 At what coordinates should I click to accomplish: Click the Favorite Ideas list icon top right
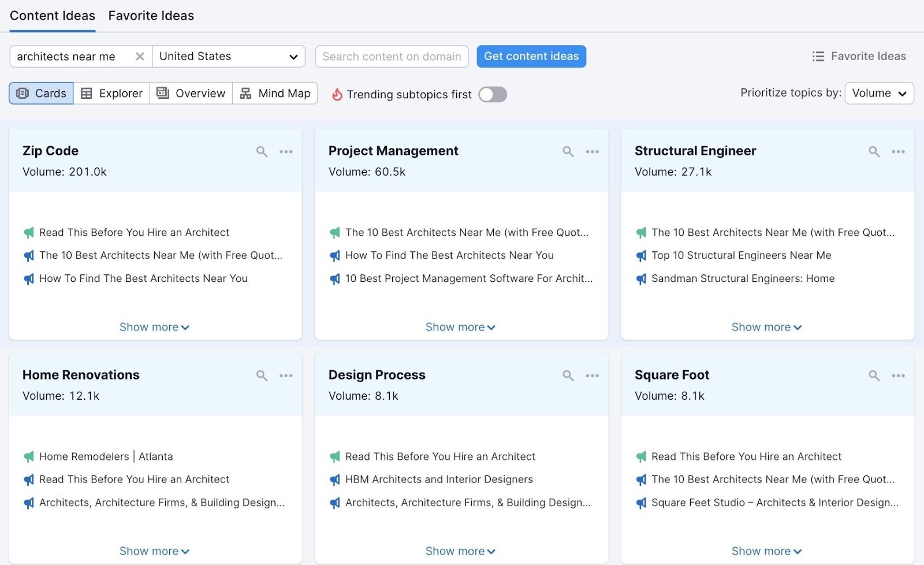pyautogui.click(x=818, y=56)
